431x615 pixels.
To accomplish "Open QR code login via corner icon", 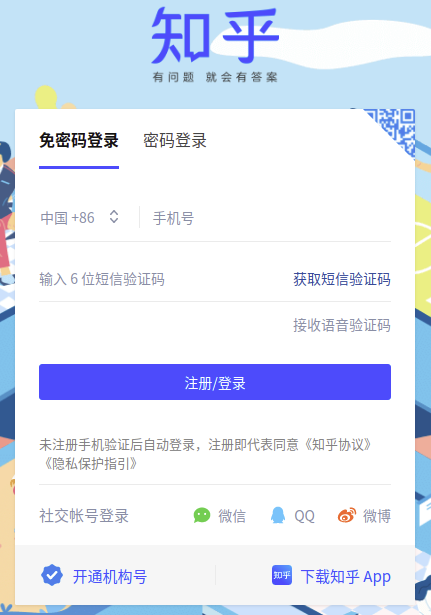I will coord(394,130).
